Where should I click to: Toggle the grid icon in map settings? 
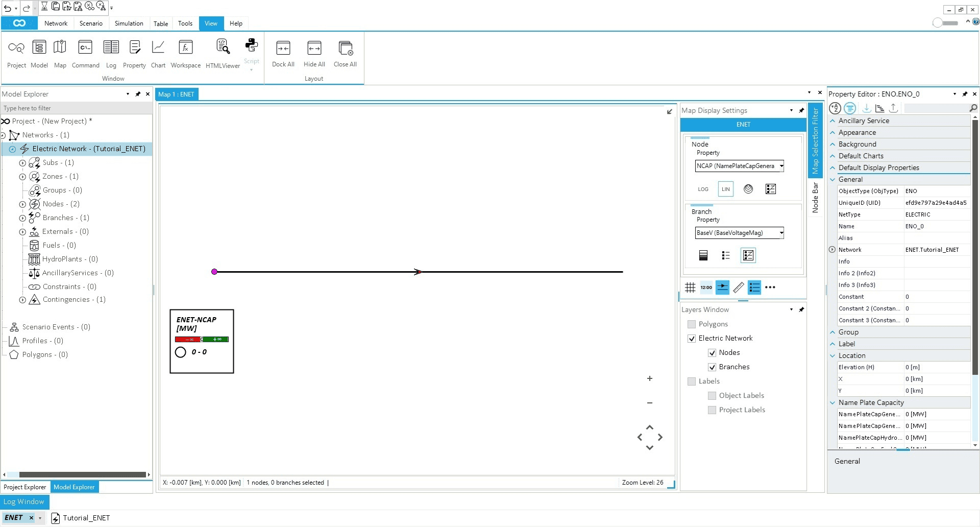tap(690, 288)
